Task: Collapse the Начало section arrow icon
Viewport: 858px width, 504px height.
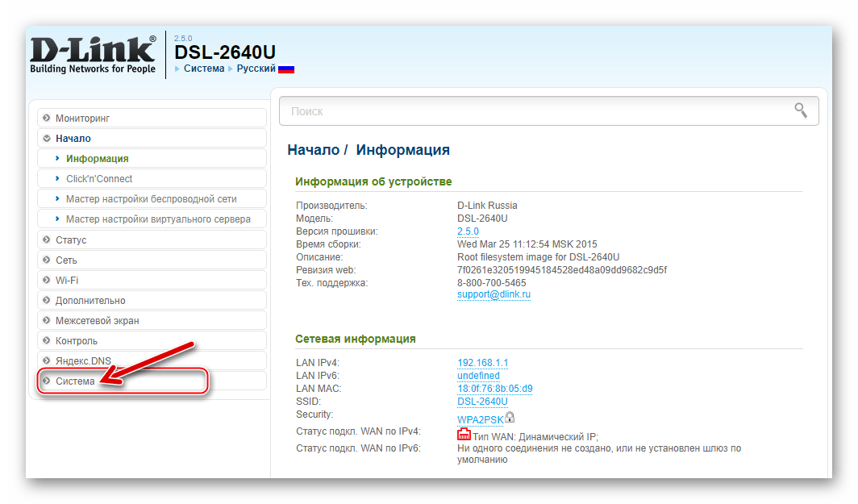Action: 47,138
